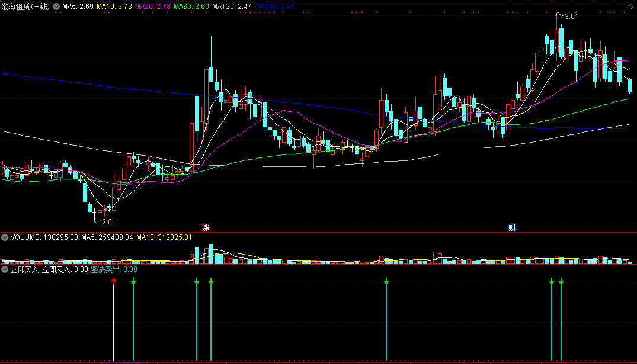Select the MA10: 2.73 label
Screen dimensions: 637x364
[x=114, y=7]
